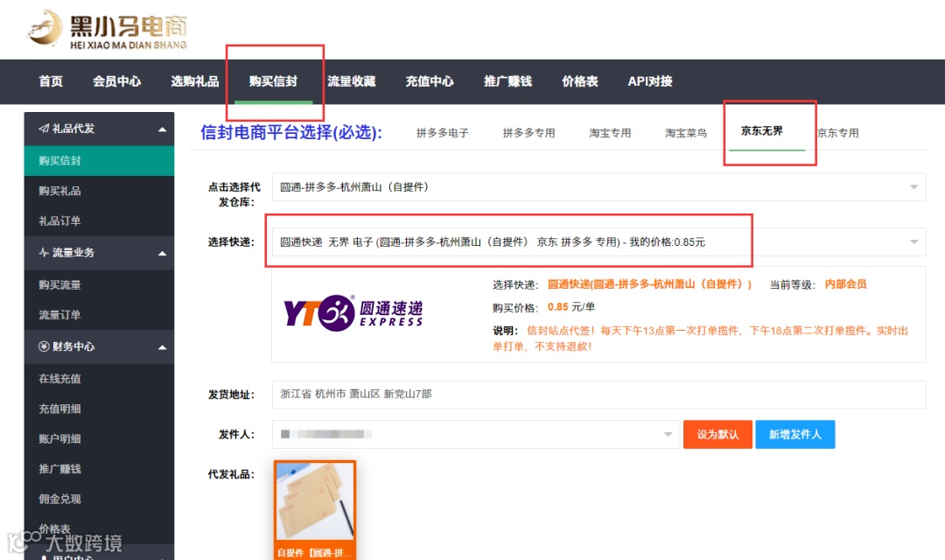Select the 京东无界 platform tab
This screenshot has height=560, width=945.
point(762,130)
